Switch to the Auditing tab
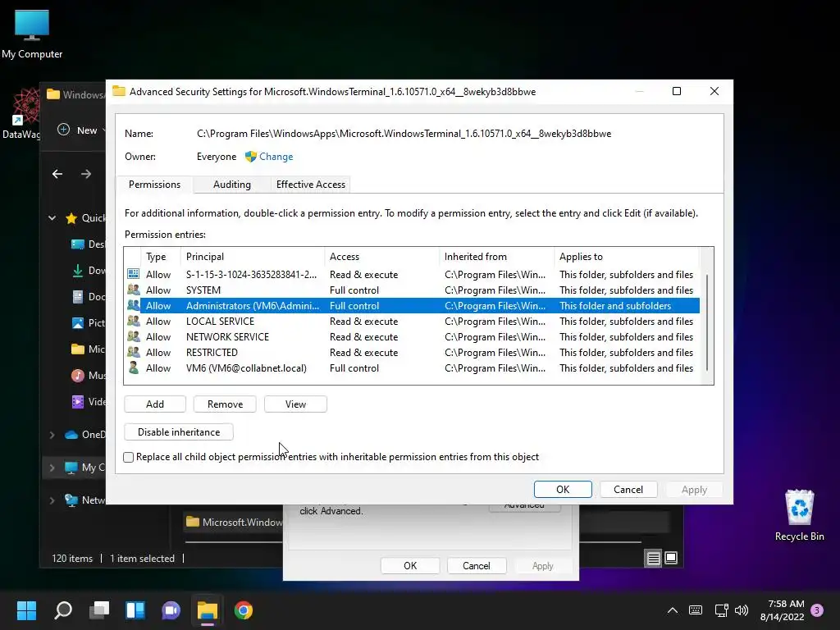The image size is (840, 630). click(x=232, y=185)
